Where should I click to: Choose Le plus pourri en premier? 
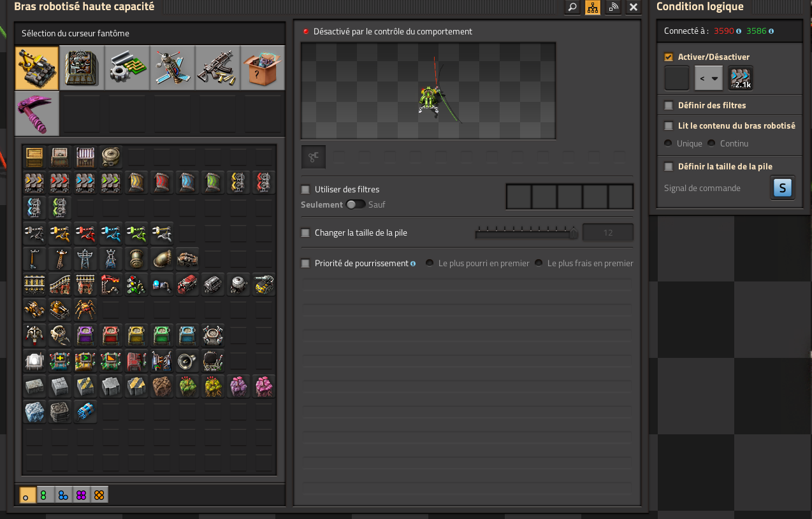(x=430, y=263)
